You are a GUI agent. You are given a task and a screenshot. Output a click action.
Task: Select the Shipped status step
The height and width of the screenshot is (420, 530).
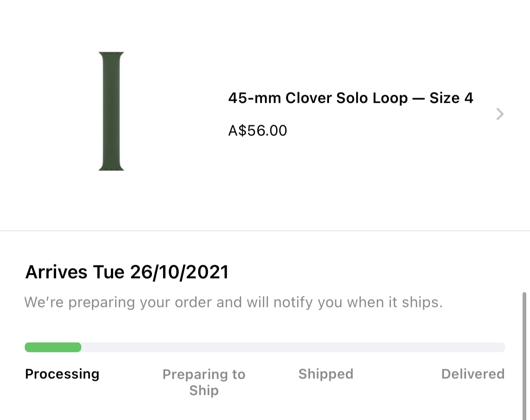326,374
